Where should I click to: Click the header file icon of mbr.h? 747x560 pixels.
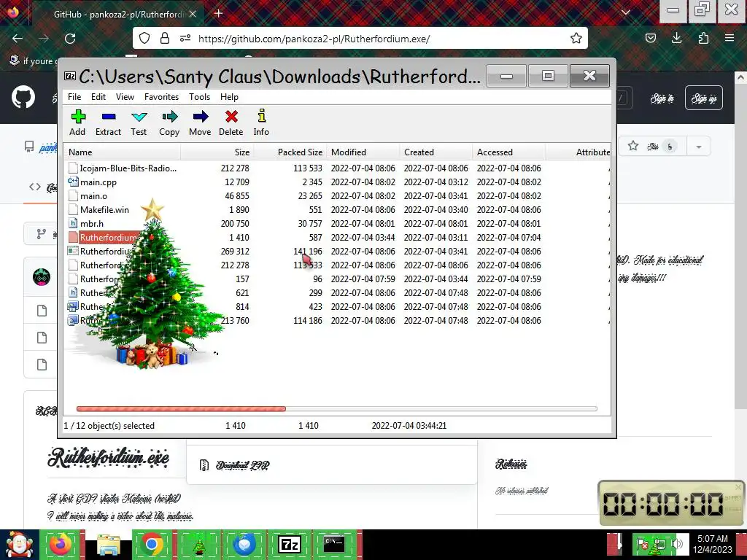73,223
